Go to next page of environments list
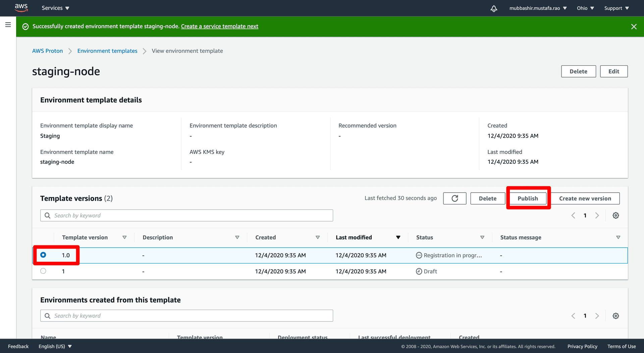 pos(597,316)
